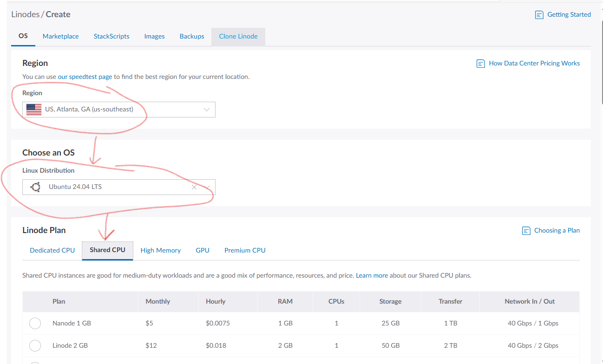
Task: Click the Choosing a Plan document icon
Action: point(526,231)
